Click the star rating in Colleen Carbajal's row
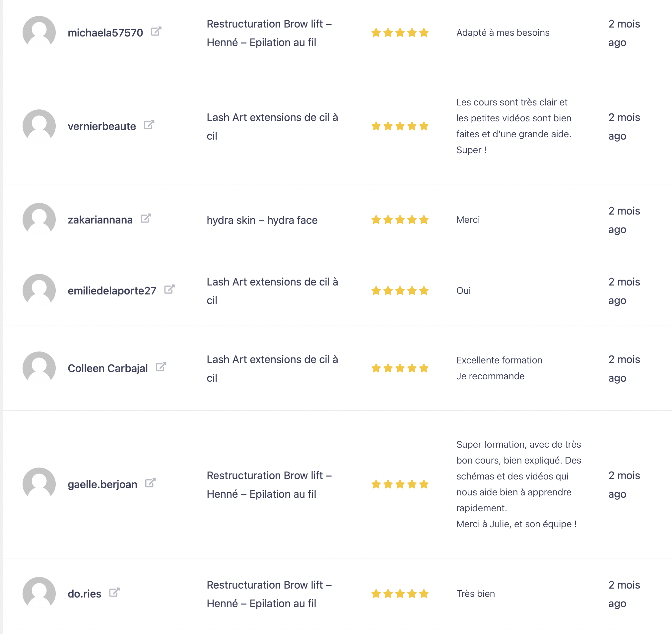672x634 pixels. pyautogui.click(x=400, y=368)
